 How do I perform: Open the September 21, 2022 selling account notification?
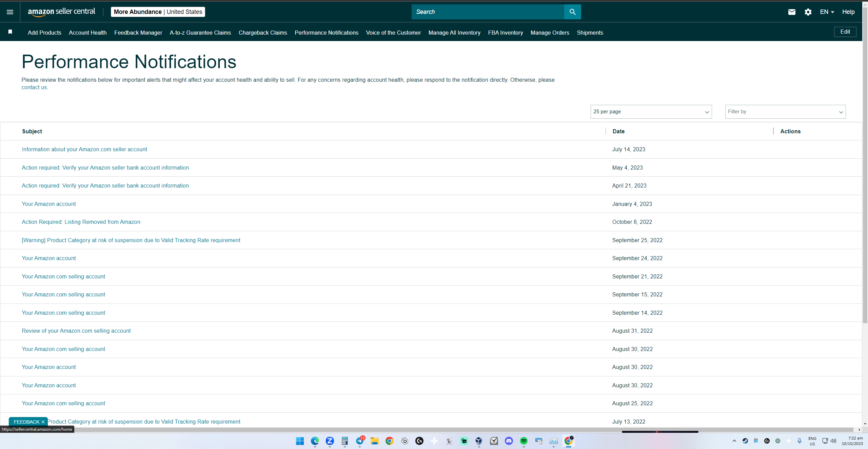coord(63,276)
